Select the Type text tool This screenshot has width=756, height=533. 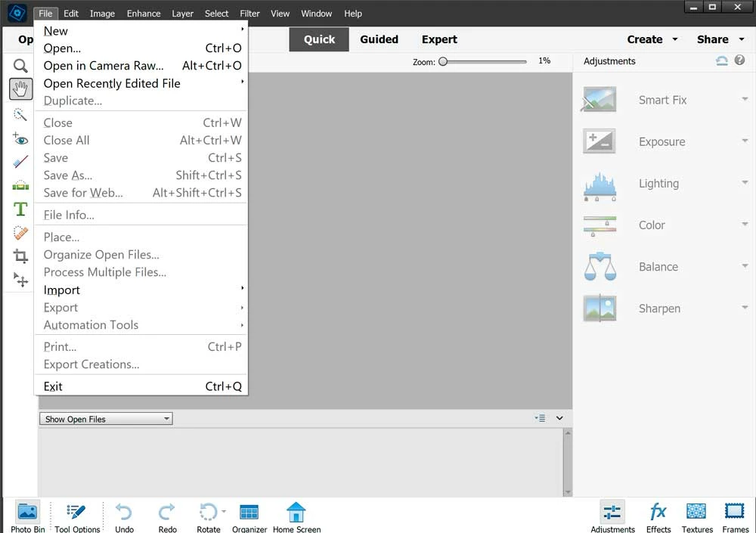pos(20,209)
